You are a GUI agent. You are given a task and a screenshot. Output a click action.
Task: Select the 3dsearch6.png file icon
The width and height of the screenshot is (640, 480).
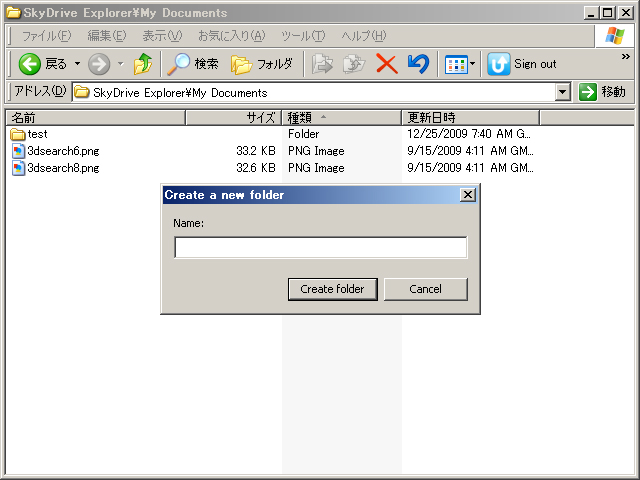pyautogui.click(x=18, y=151)
